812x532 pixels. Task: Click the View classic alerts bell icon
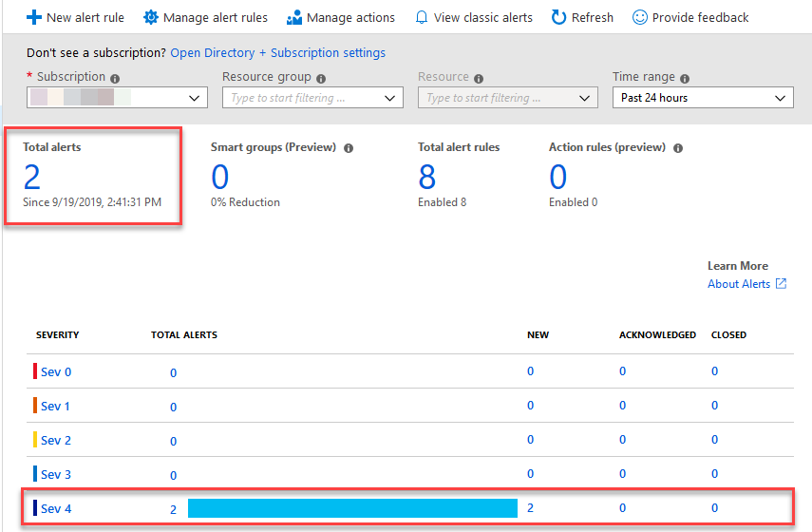(422, 17)
